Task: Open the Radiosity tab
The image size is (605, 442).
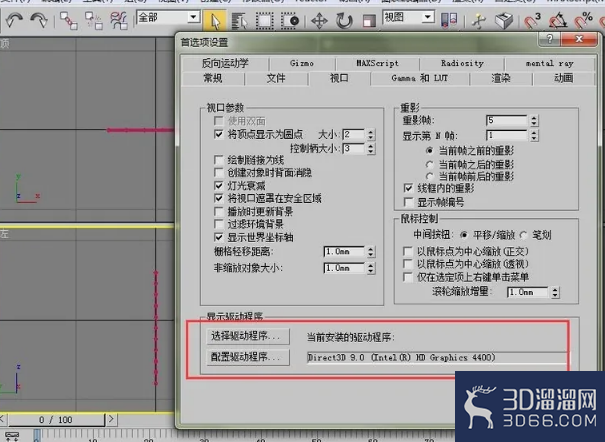Action: coord(462,63)
